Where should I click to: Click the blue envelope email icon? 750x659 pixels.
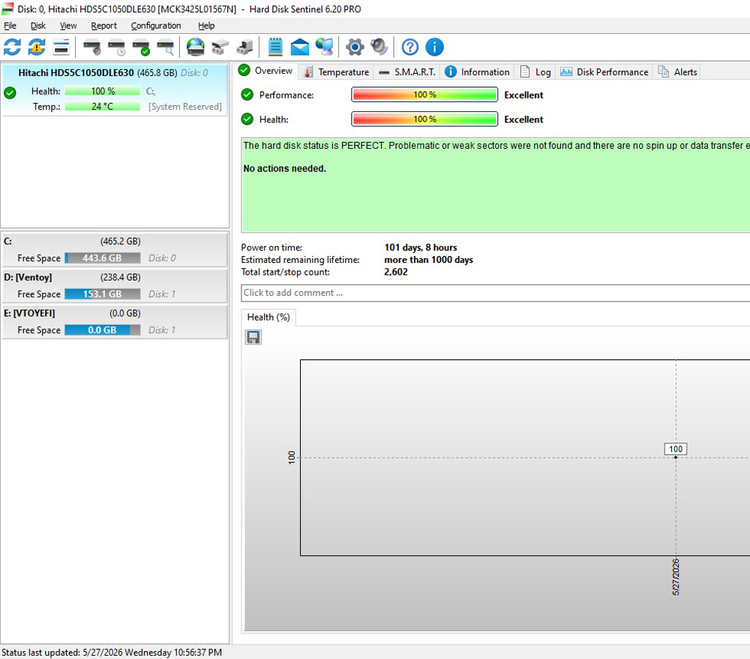(x=300, y=47)
